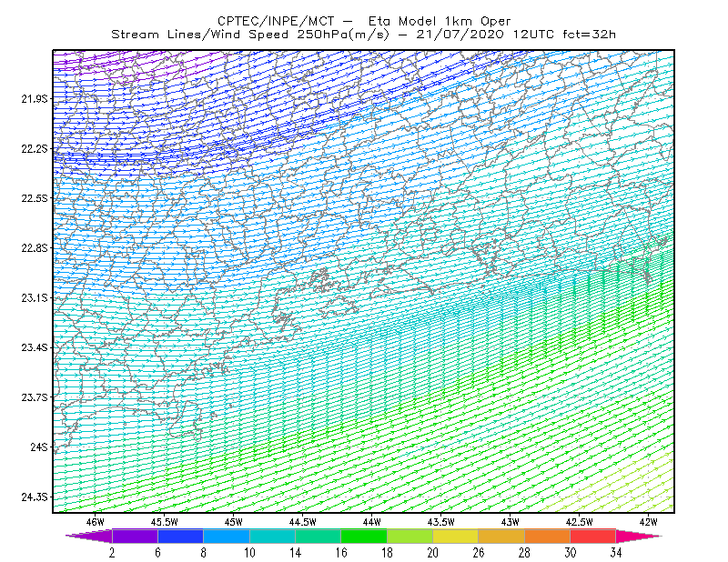Click the light blue 8–10 m/s legend swatch
Image resolution: width=728 pixels, height=562 pixels.
[x=227, y=536]
